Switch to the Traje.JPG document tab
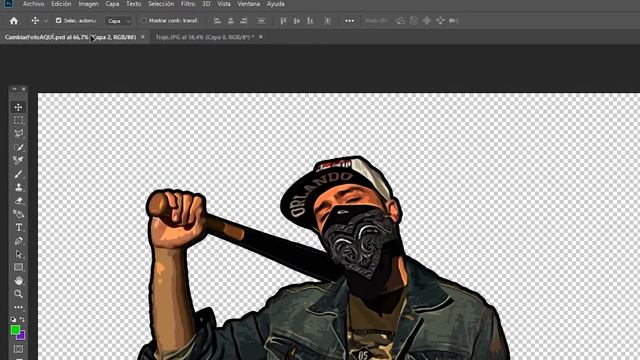Viewport: 640px width, 360px height. (204, 37)
